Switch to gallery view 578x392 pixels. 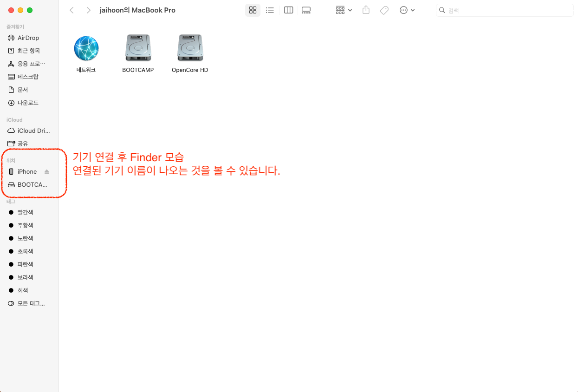[x=306, y=10]
